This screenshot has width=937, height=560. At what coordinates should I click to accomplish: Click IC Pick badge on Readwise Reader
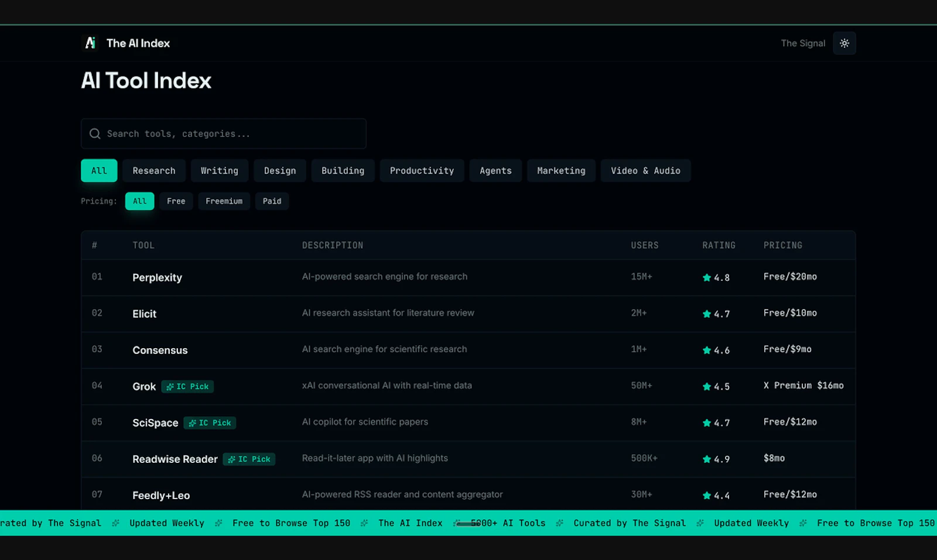(249, 459)
